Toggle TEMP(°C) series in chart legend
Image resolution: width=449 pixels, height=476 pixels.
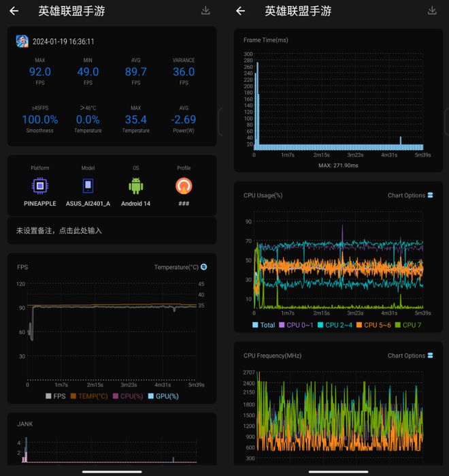point(88,396)
